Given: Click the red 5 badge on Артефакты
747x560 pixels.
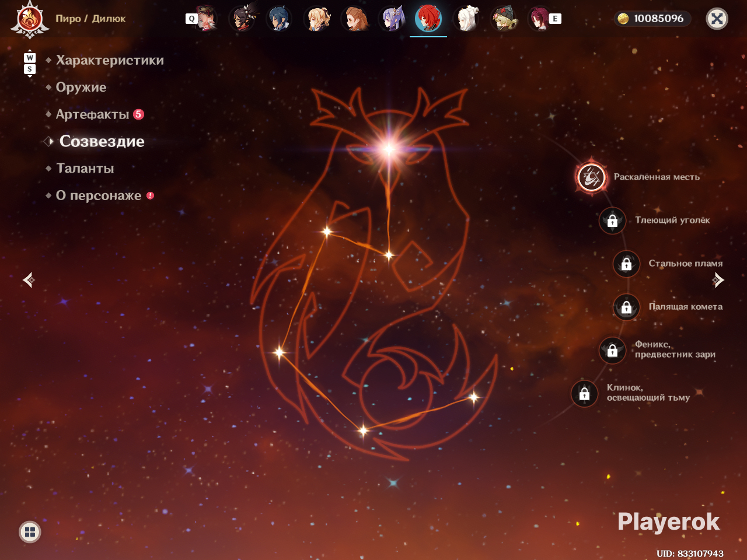Looking at the screenshot, I should tap(138, 114).
